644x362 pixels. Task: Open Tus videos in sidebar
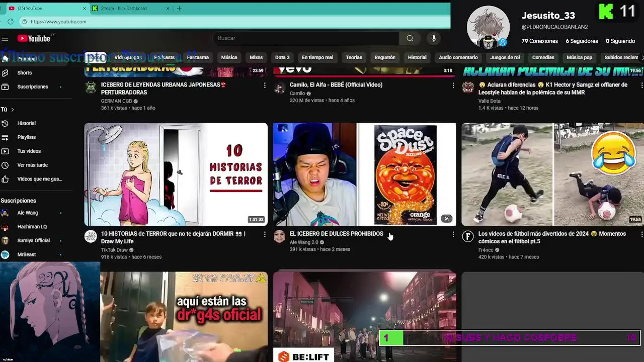(x=29, y=151)
